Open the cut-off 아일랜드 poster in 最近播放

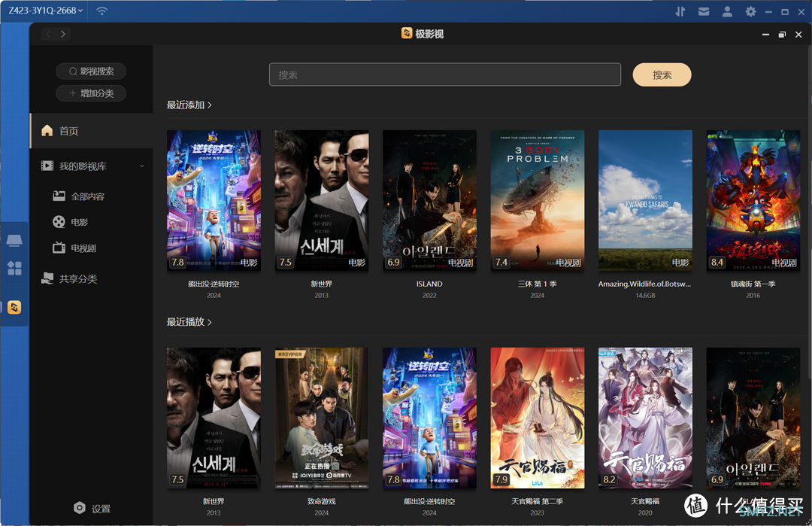click(753, 418)
